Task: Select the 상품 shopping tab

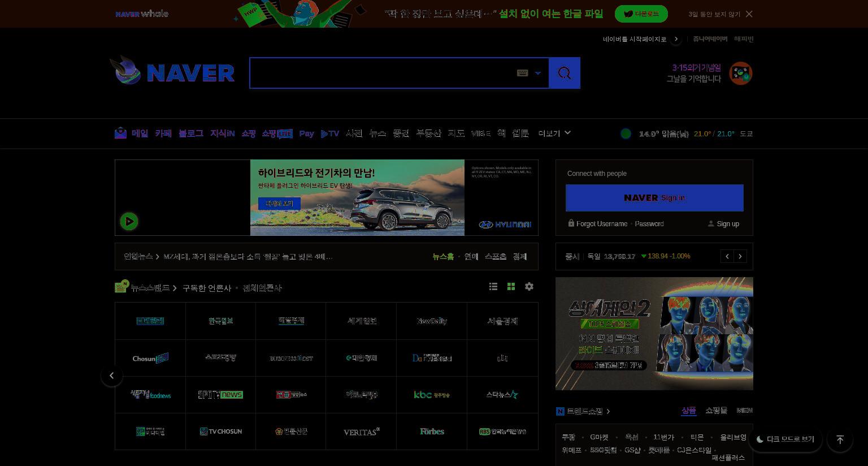Action: coord(688,411)
